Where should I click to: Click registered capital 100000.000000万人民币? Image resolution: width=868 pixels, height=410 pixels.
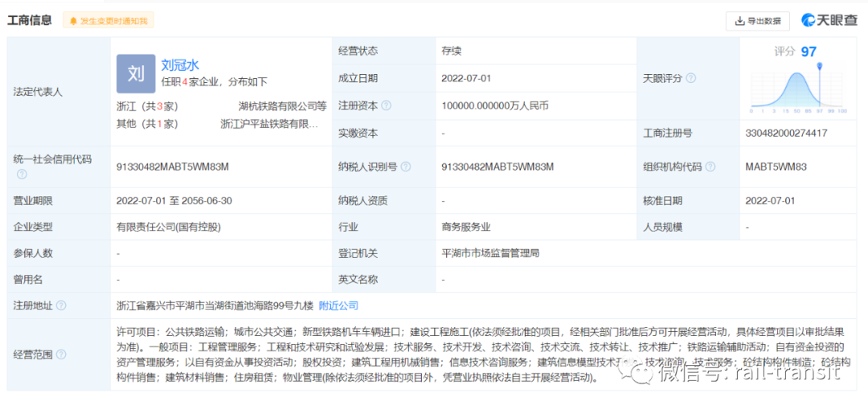495,106
